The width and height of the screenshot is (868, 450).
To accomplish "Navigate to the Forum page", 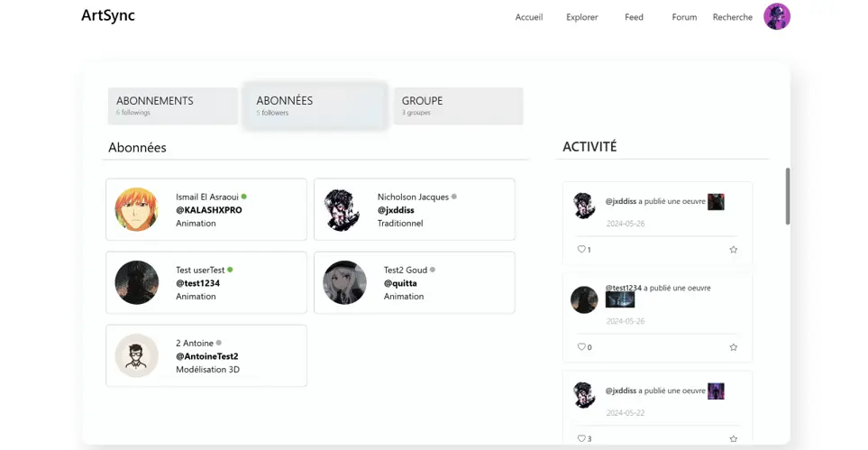I will pos(684,17).
